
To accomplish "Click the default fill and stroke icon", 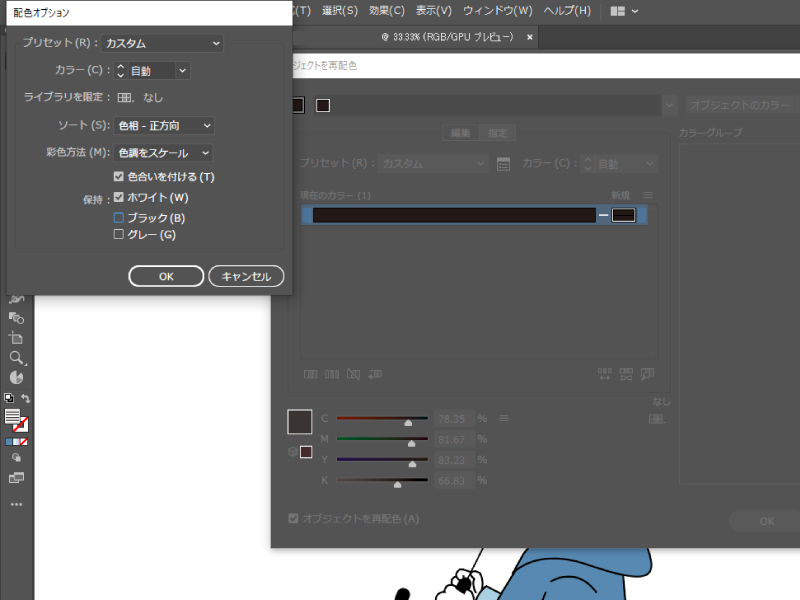I will coord(9,398).
